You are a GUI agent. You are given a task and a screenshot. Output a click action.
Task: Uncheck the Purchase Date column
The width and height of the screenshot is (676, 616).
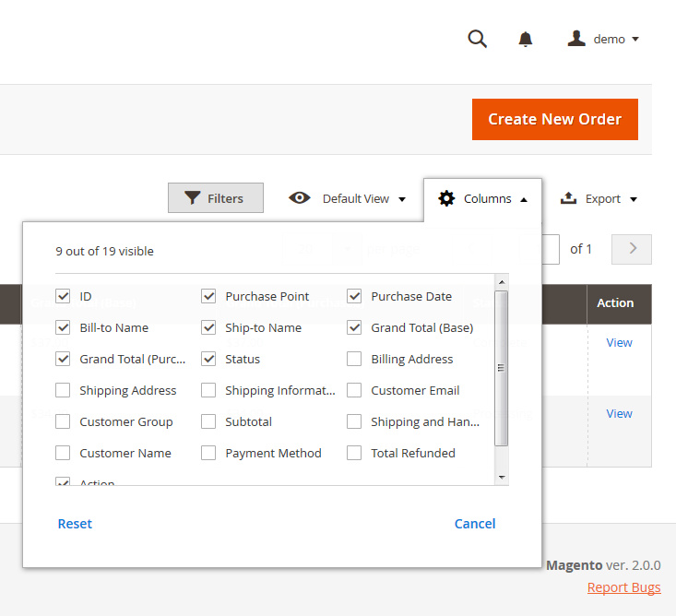click(x=354, y=296)
